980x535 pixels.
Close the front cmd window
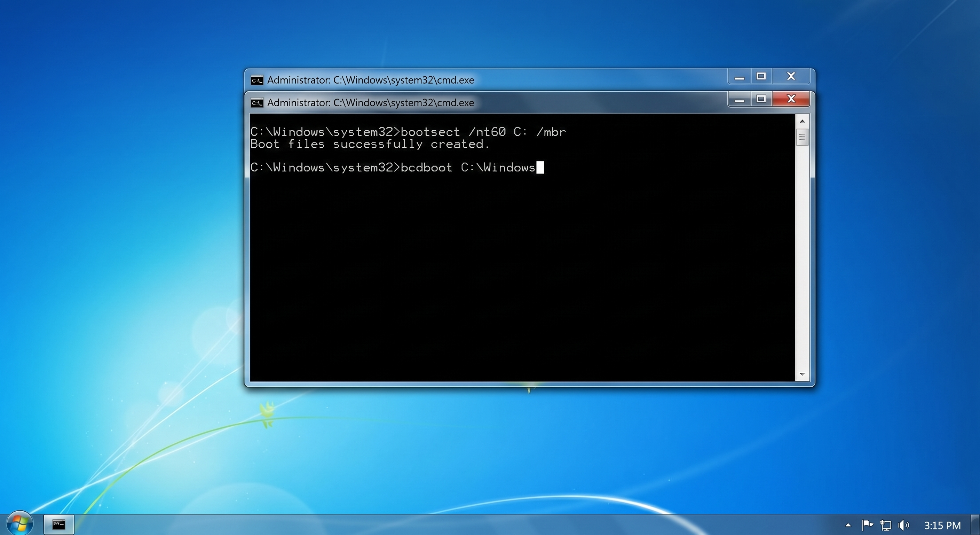tap(791, 99)
